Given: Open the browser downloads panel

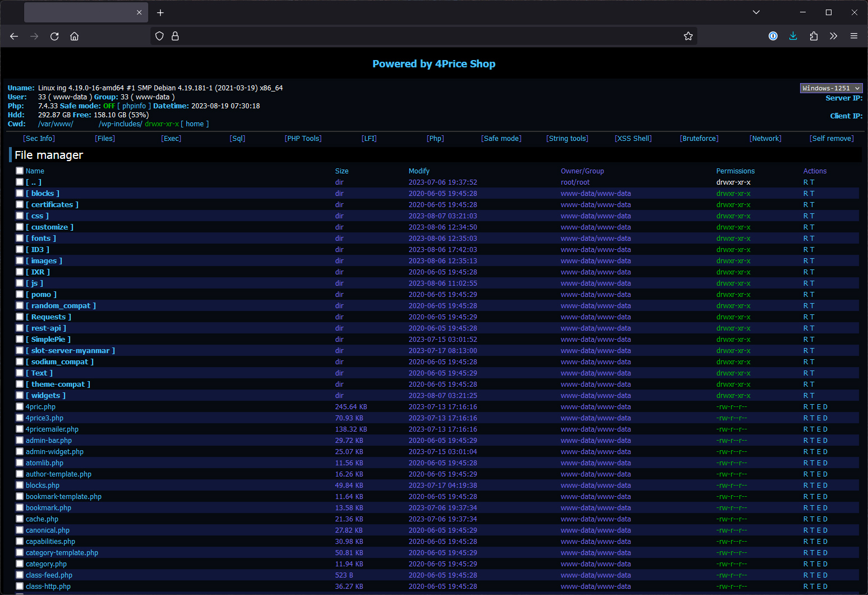Looking at the screenshot, I should 793,36.
